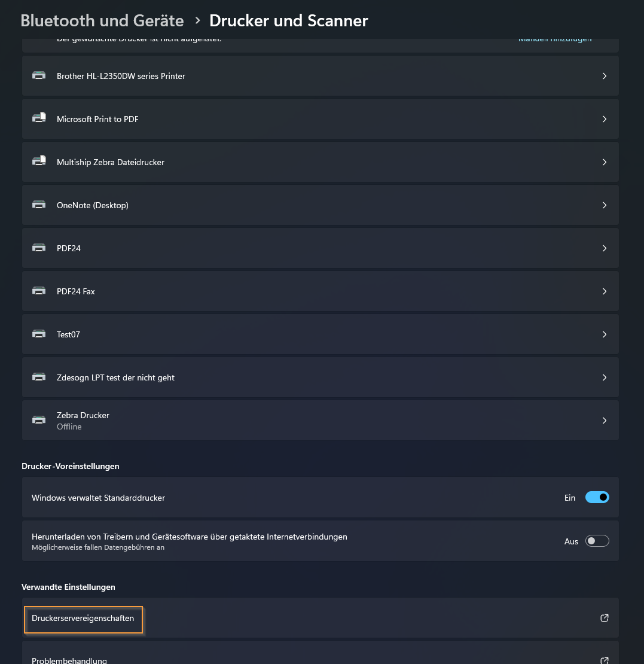Select OneNote (Desktop) printer name

click(92, 205)
